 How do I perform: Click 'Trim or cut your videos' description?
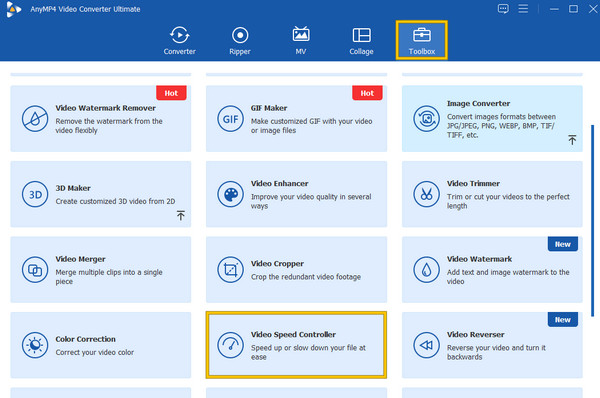click(508, 201)
